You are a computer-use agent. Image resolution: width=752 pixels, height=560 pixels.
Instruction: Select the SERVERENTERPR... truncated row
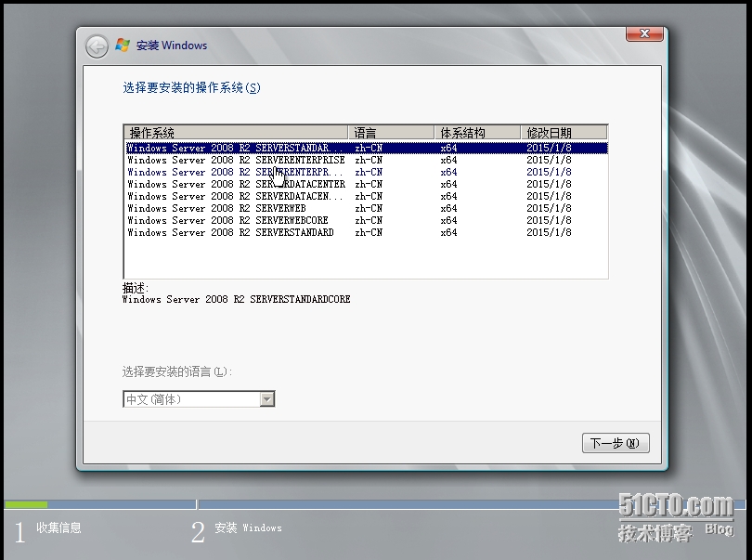(367, 172)
